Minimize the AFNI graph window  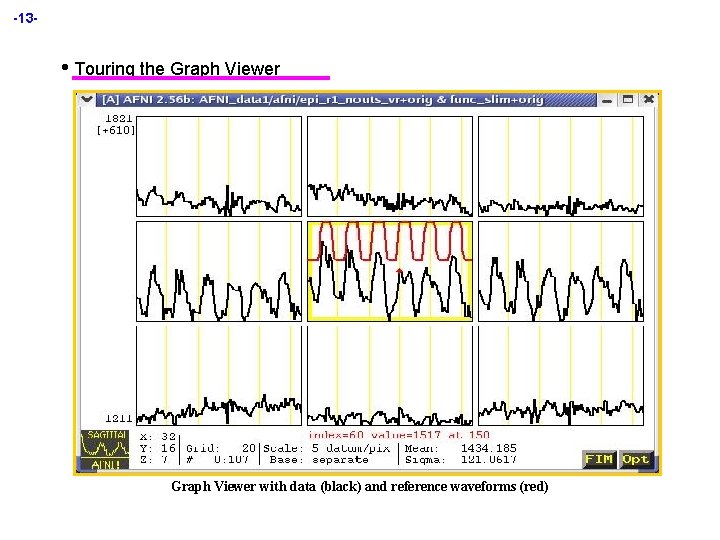point(607,100)
